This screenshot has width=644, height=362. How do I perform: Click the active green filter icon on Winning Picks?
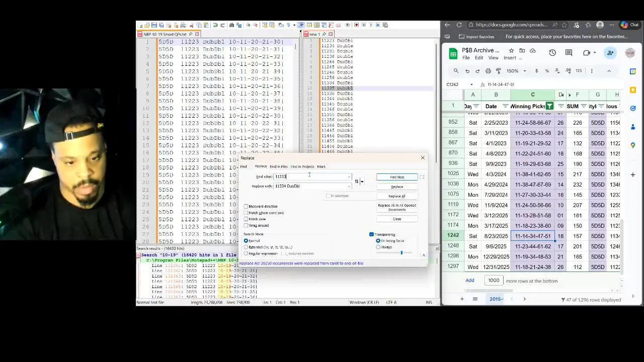(549, 107)
